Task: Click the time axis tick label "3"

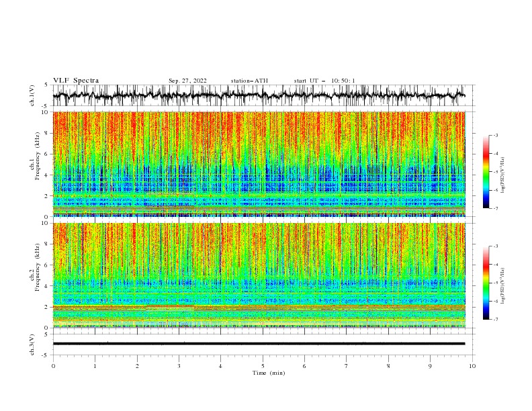Action: pyautogui.click(x=179, y=366)
